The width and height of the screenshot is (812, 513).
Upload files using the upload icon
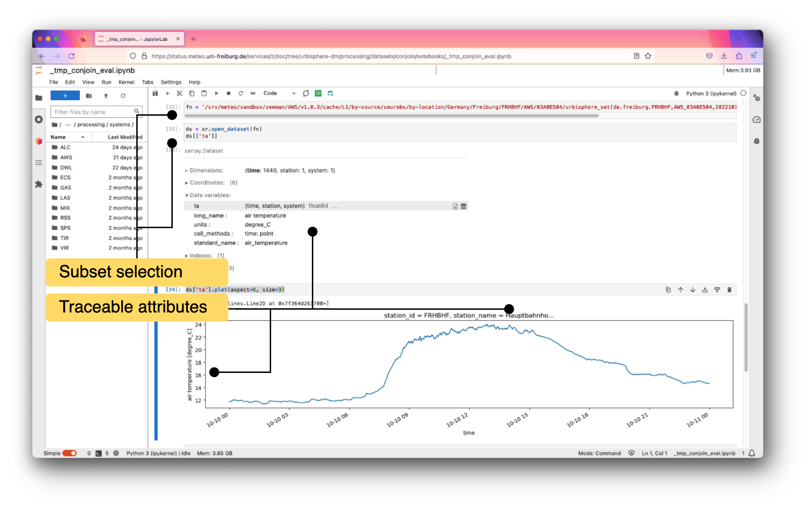[x=106, y=96]
